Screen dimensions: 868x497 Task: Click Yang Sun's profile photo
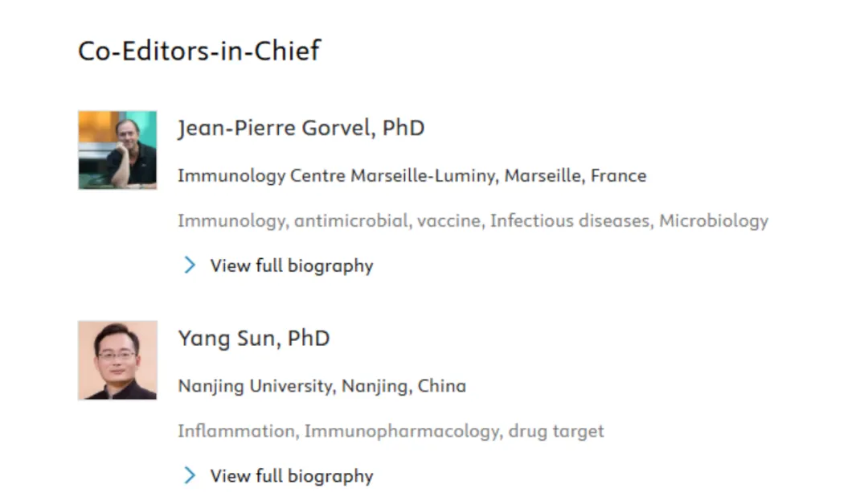coord(117,360)
